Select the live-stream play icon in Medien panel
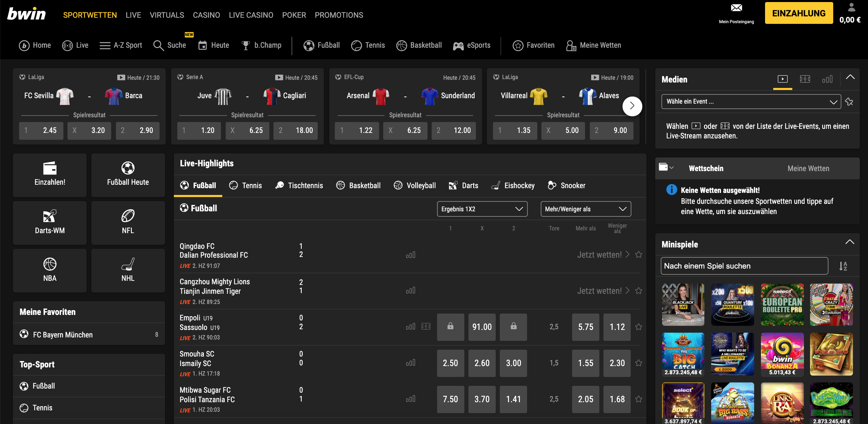Viewport: 868px width, 424px height. click(x=782, y=79)
